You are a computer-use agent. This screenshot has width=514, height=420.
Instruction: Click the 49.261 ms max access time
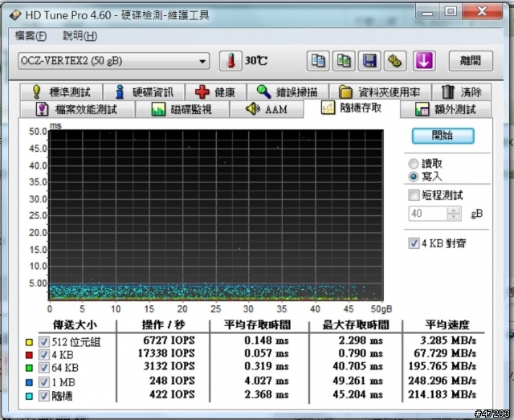357,381
